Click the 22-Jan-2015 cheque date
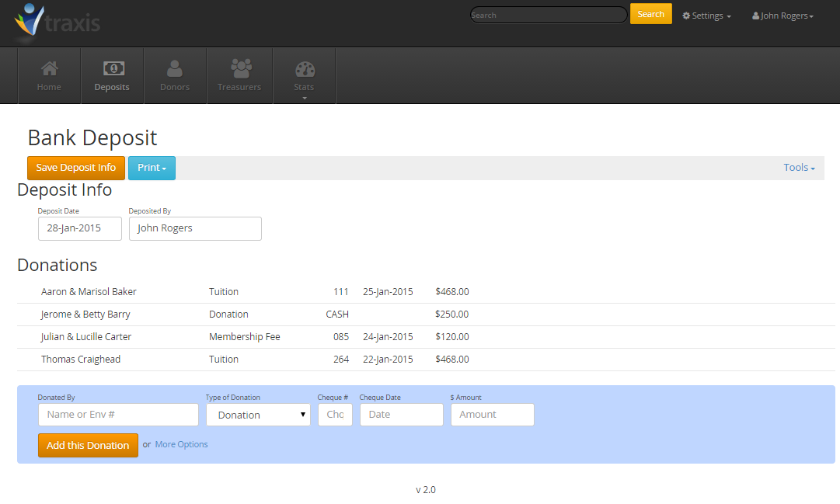 (x=388, y=360)
